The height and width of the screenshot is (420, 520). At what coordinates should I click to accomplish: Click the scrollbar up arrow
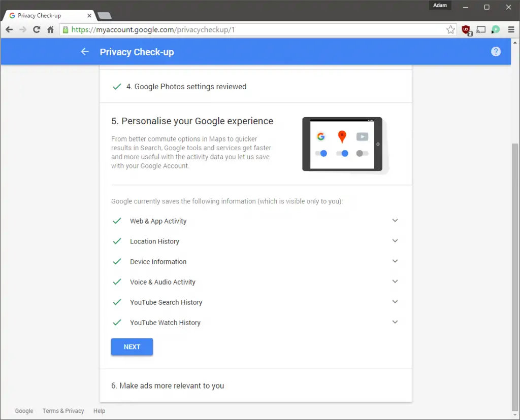(515, 43)
